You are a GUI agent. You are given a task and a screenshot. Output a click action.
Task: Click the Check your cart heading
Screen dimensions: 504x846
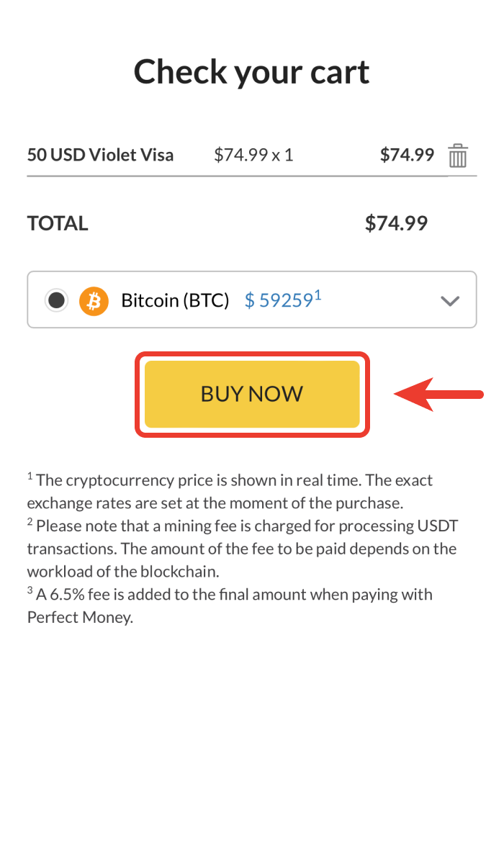(251, 72)
